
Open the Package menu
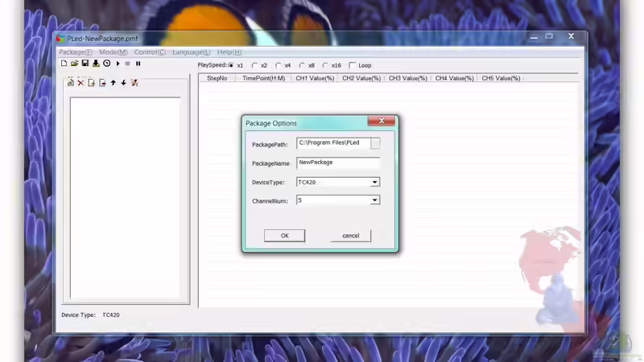coord(72,52)
